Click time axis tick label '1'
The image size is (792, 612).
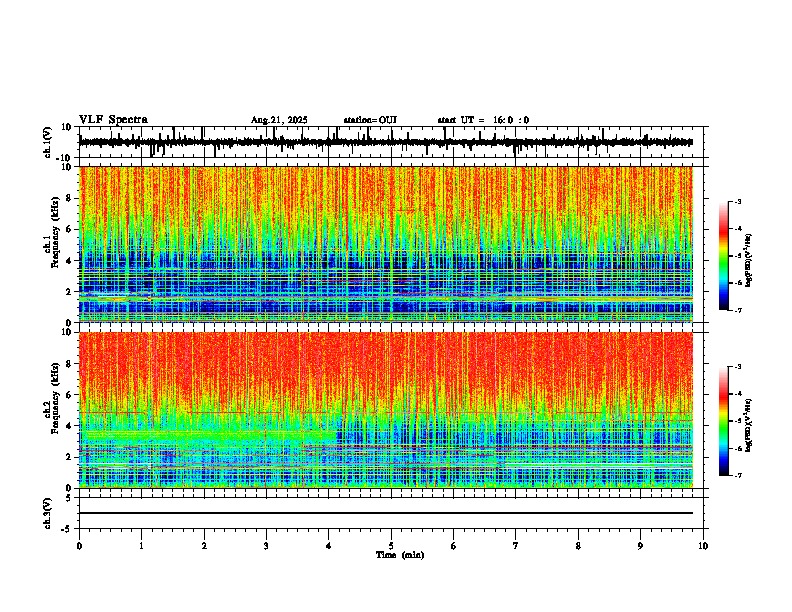pos(141,546)
